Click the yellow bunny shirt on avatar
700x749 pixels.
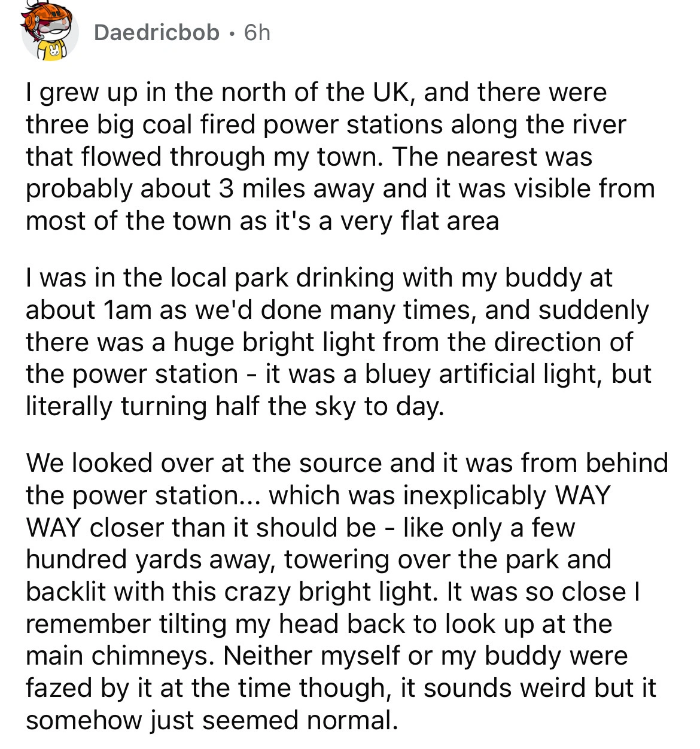tap(55, 51)
